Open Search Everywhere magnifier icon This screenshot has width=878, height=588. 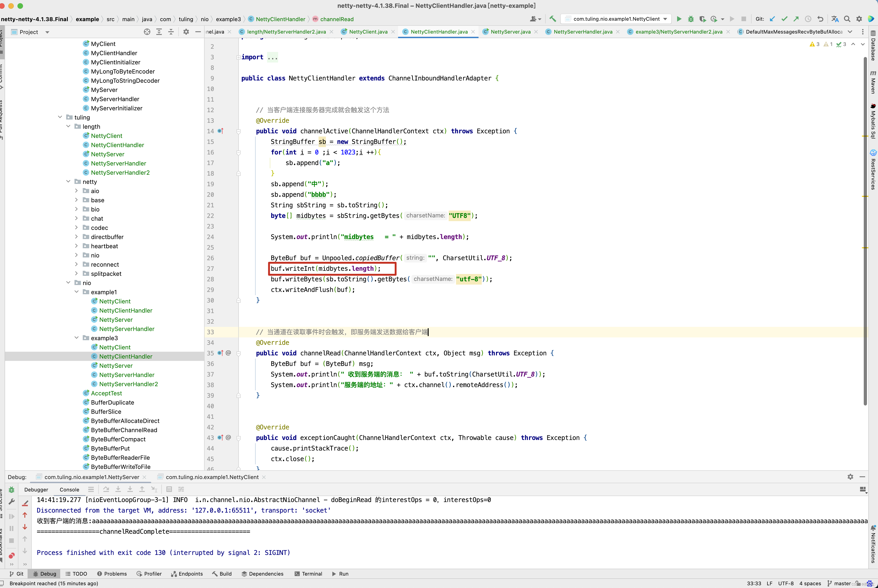pyautogui.click(x=847, y=19)
